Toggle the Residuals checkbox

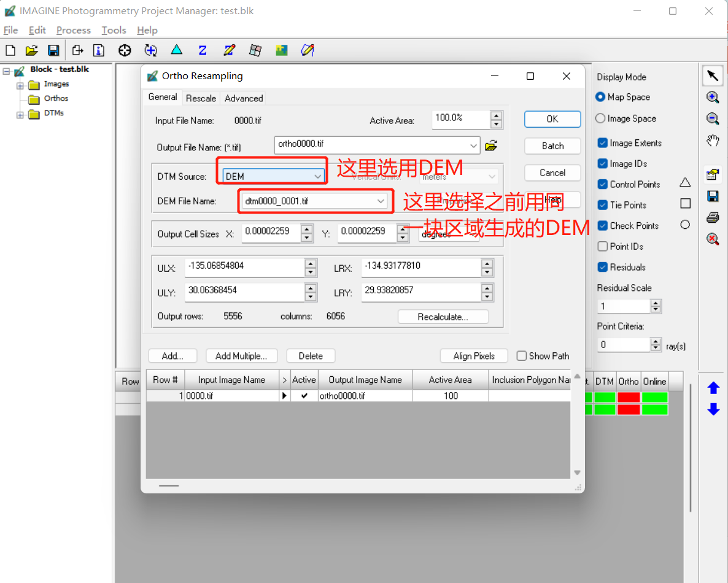click(603, 267)
